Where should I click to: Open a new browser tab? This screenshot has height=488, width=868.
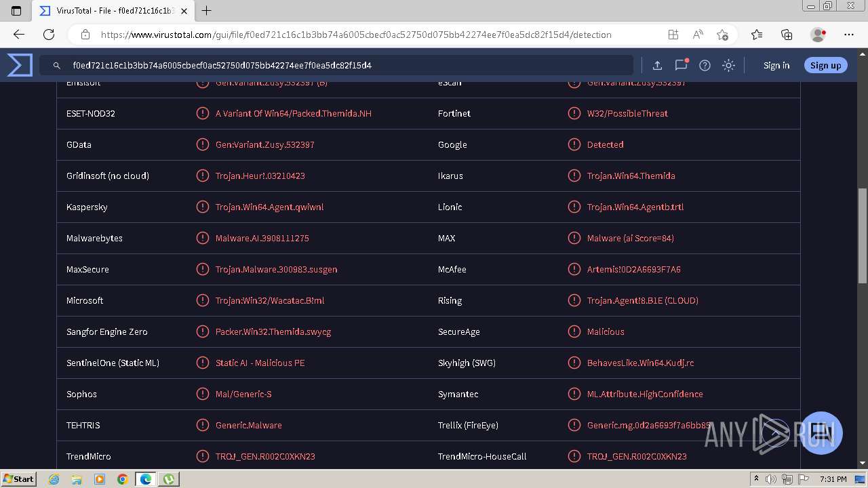click(207, 10)
